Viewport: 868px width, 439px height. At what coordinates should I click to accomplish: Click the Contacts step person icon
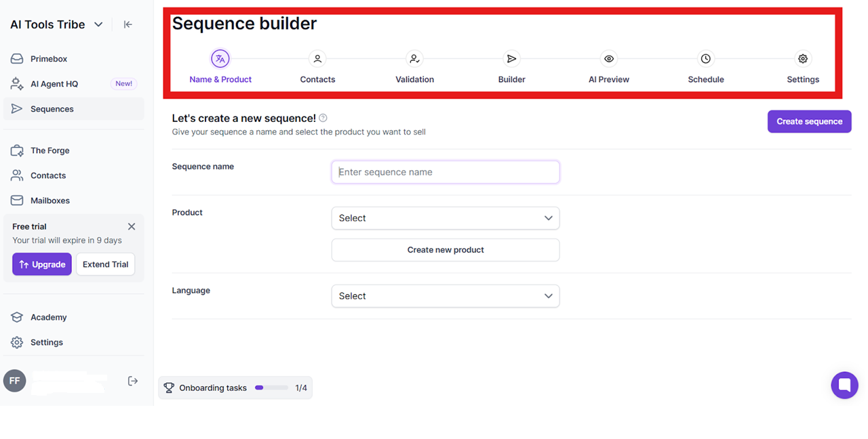(317, 59)
